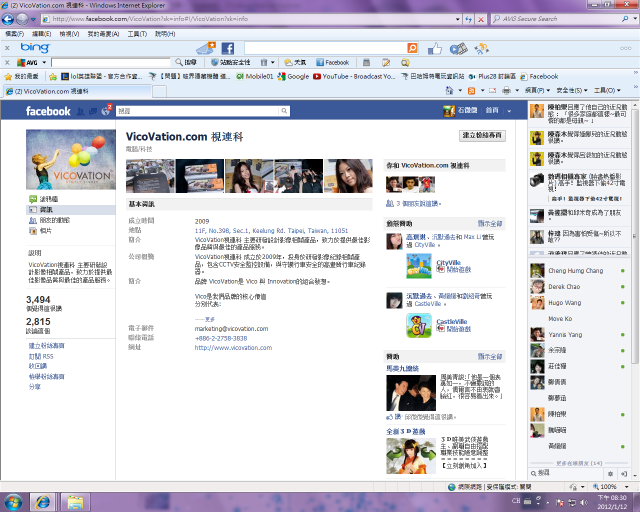The height and width of the screenshot is (512, 640).
Task: Open the Facebook button in AVG toolbar
Action: [x=333, y=62]
